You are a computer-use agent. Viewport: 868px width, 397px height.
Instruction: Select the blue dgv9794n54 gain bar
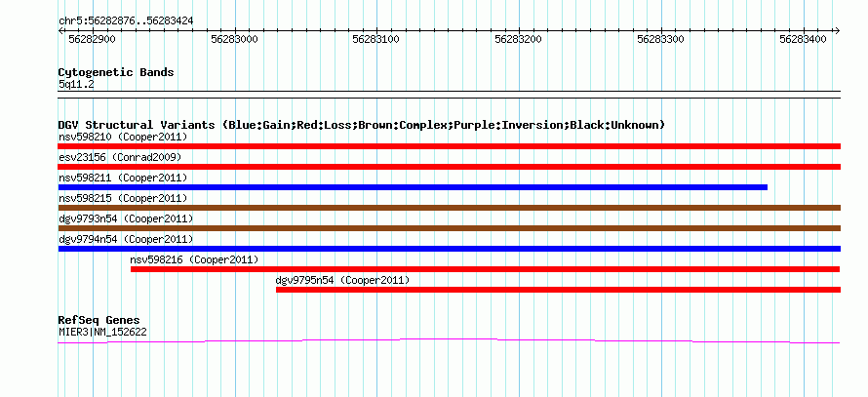pyautogui.click(x=449, y=249)
